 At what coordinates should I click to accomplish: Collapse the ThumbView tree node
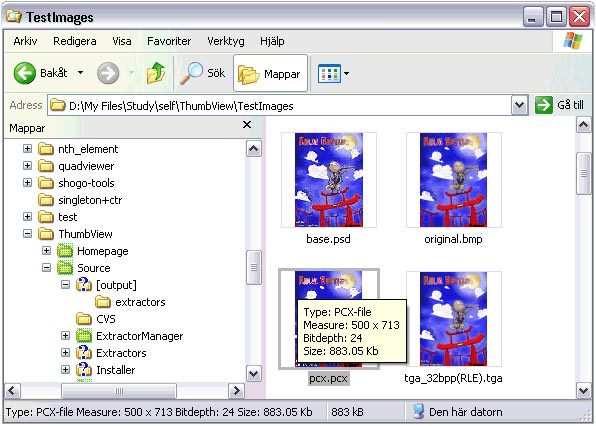tap(27, 233)
